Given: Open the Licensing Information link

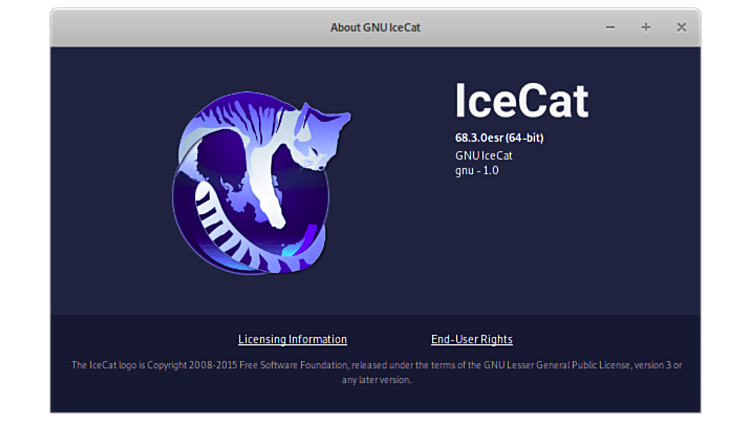Looking at the screenshot, I should [x=292, y=339].
